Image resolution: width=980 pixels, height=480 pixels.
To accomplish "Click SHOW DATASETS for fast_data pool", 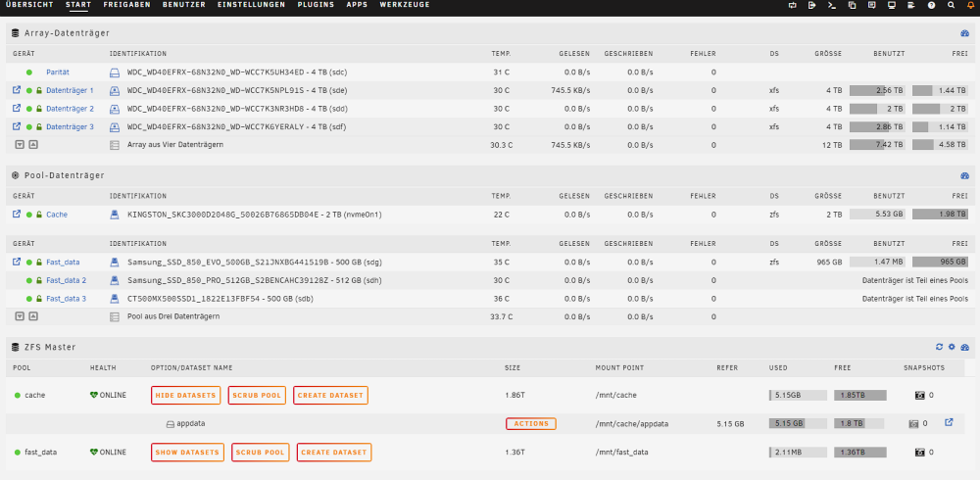I will (187, 453).
